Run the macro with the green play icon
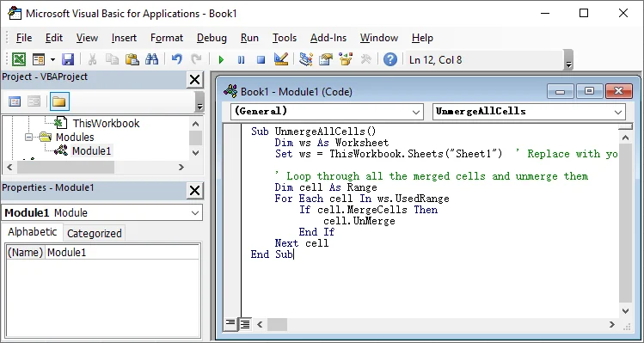Screen dimensions: 644x343 (221, 60)
